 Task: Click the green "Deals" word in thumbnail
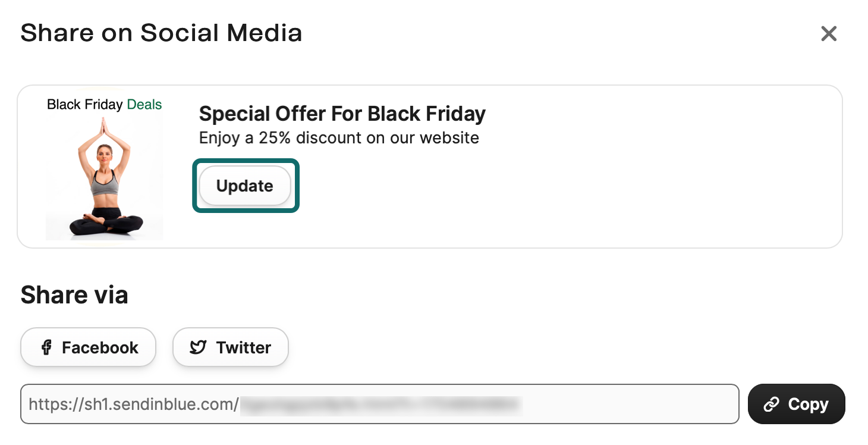click(x=144, y=105)
